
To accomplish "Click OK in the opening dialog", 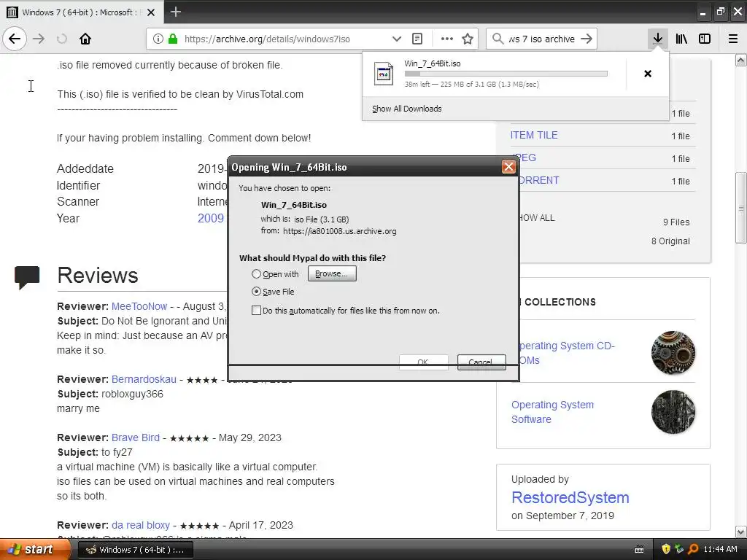I will click(x=423, y=362).
